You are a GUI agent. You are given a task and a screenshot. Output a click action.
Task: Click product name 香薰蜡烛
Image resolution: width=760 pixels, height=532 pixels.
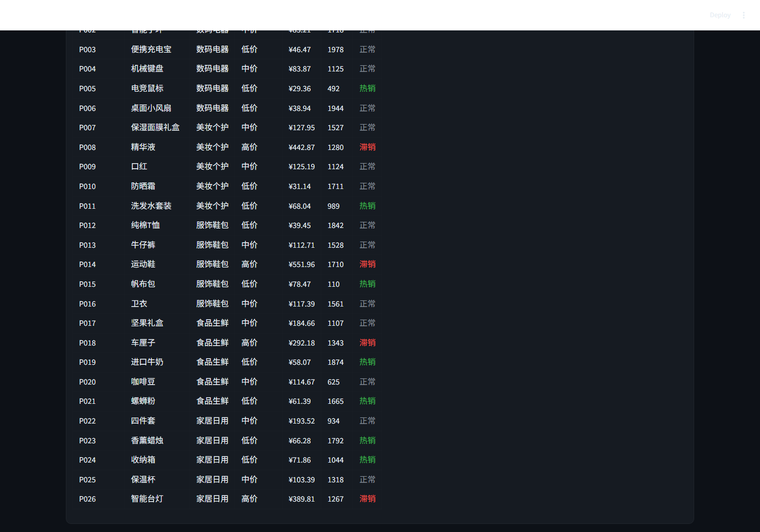147,441
